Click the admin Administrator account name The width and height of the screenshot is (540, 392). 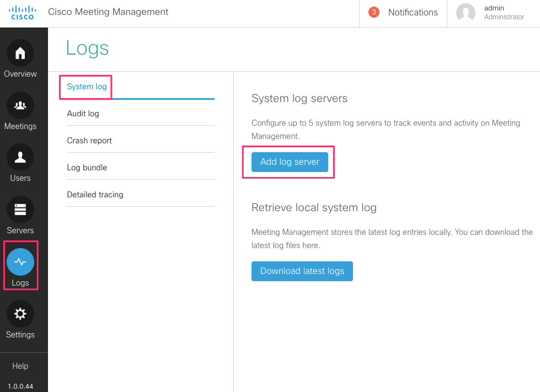[504, 12]
